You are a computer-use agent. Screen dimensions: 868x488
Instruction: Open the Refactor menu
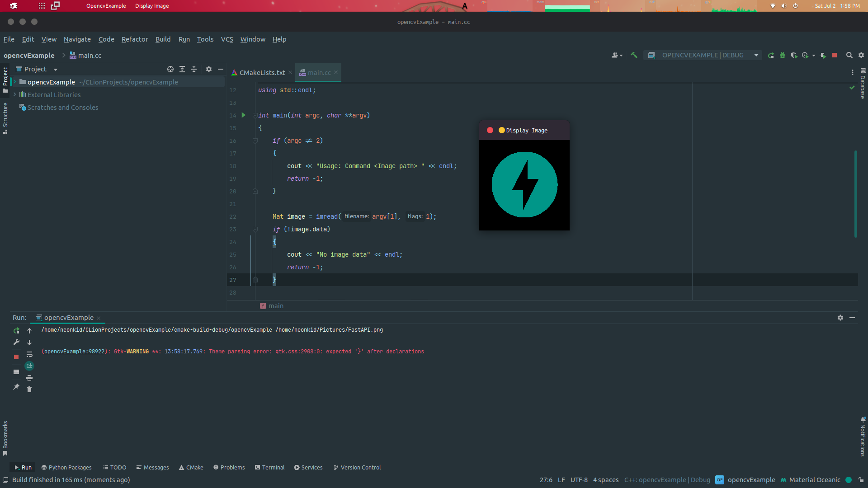pyautogui.click(x=135, y=39)
